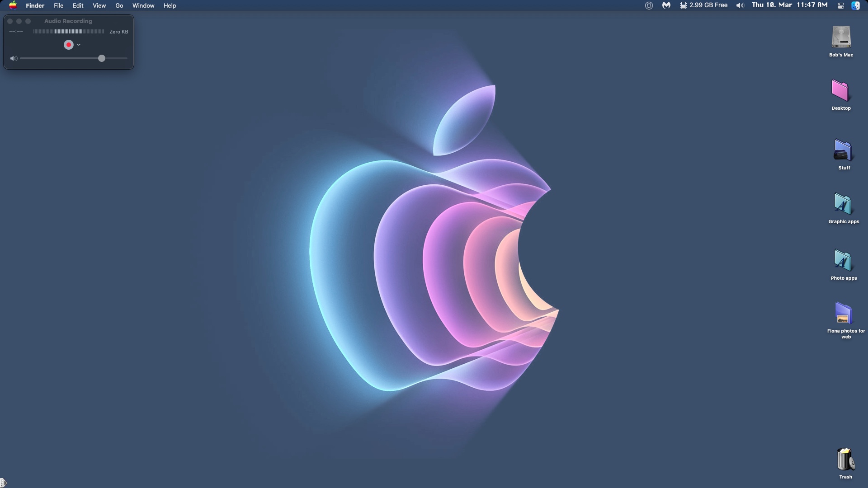Open the Help menu
868x488 pixels.
(x=170, y=5)
